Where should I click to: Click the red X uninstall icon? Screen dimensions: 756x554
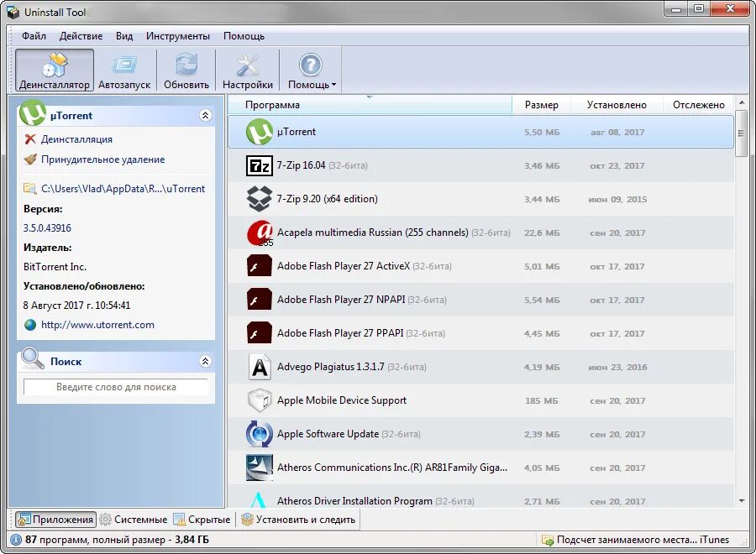point(30,139)
